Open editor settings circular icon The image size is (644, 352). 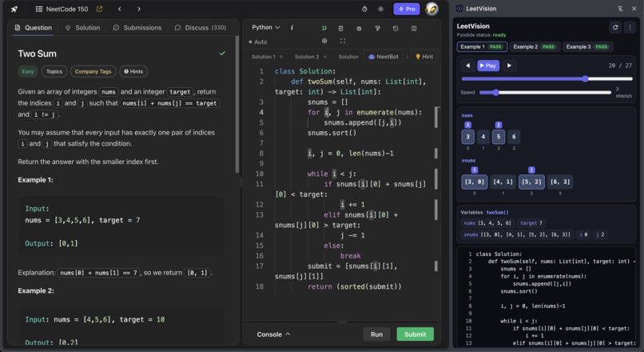324,41
